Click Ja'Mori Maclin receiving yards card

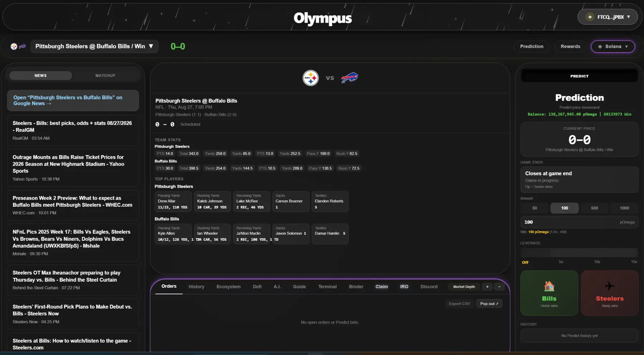pos(252,234)
